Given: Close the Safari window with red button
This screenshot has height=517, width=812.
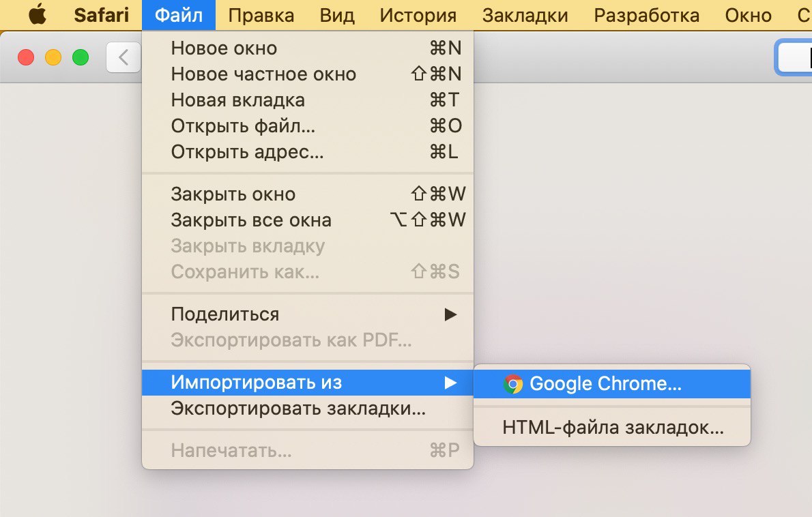Looking at the screenshot, I should coord(26,57).
